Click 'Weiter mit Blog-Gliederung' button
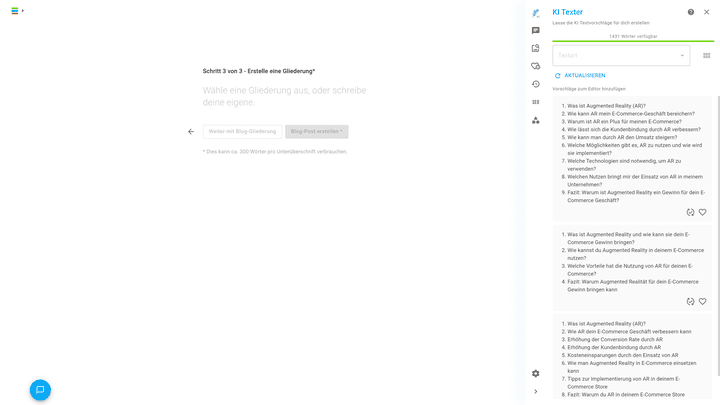 (242, 132)
